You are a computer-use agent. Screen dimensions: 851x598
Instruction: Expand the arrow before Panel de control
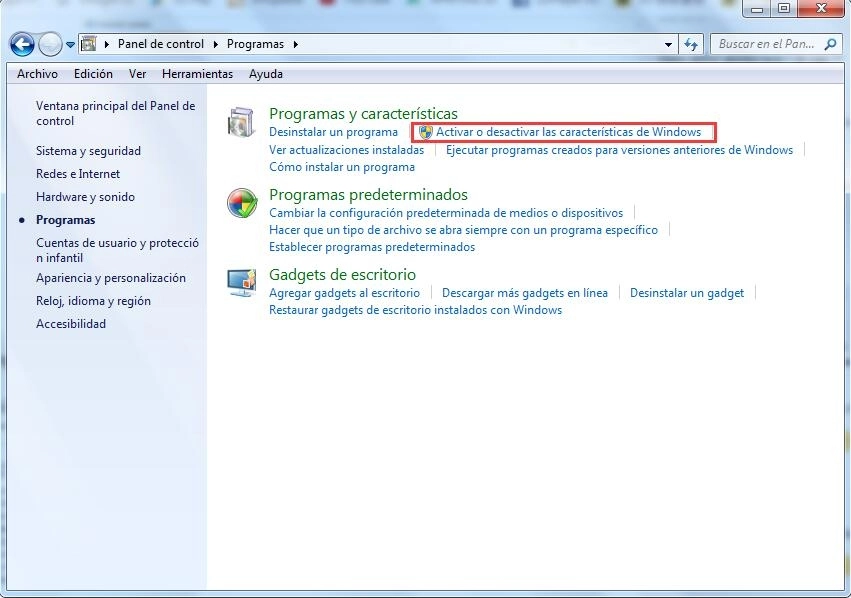(x=107, y=44)
